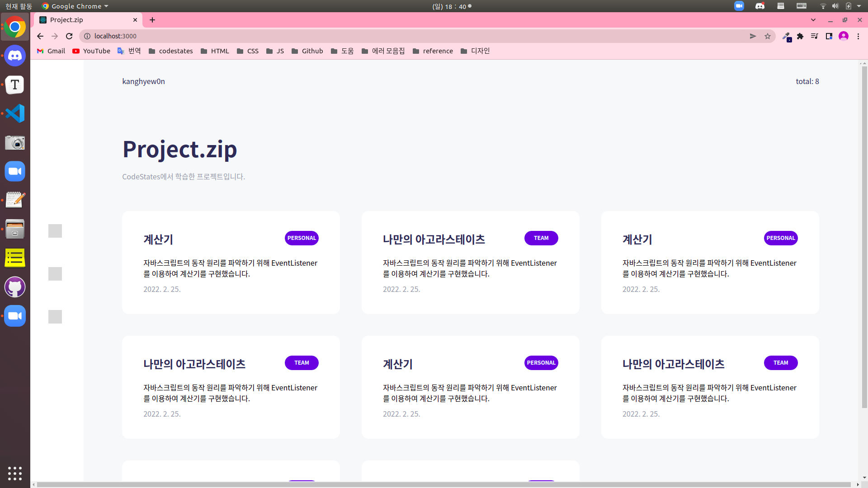Open Chrome three-dot menu
Viewport: 868px width, 488px height.
tap(858, 36)
